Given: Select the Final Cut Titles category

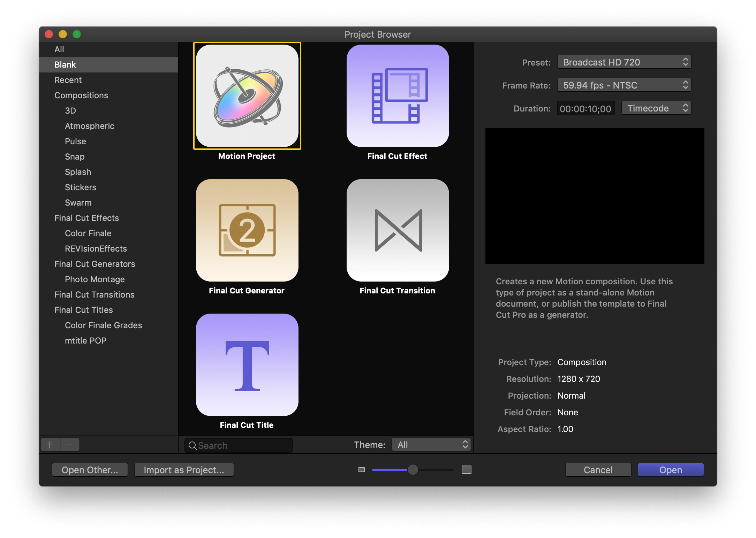Looking at the screenshot, I should [x=84, y=310].
